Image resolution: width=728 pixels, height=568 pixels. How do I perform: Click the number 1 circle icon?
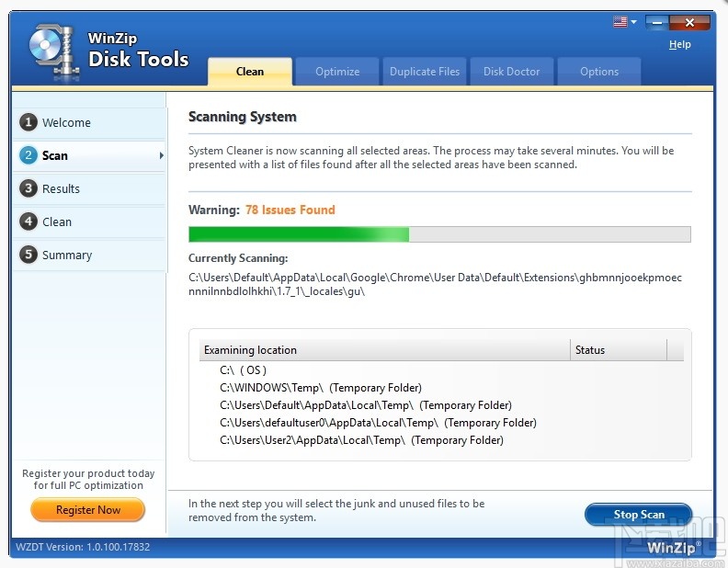[x=28, y=122]
